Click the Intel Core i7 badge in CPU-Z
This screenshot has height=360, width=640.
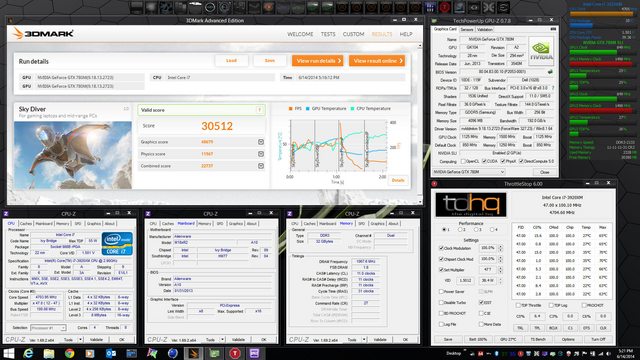[117, 244]
